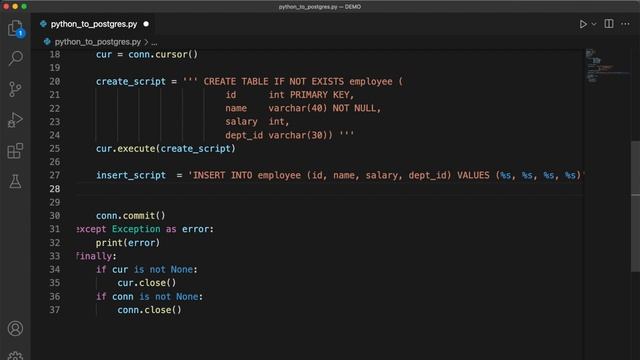Click 'varchar(40) NOT NULL,' on line 22
Screen dimensions: 640x360
324,108
